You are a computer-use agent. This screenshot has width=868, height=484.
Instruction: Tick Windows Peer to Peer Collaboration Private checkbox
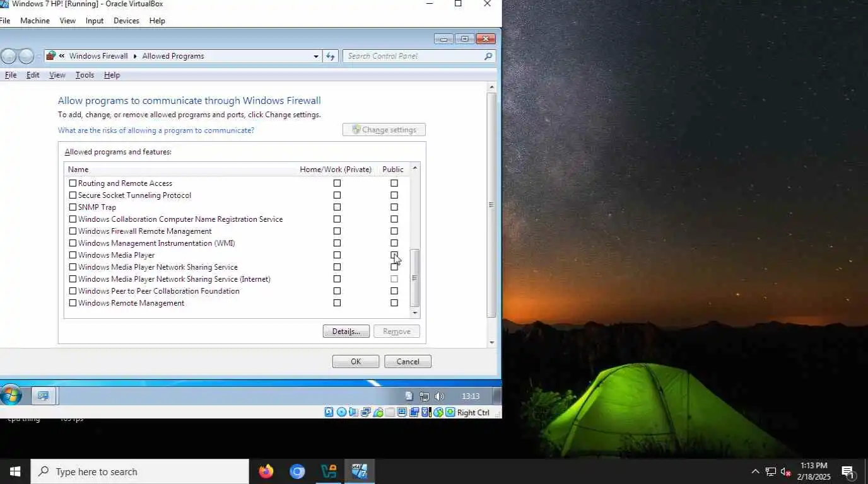[337, 291]
